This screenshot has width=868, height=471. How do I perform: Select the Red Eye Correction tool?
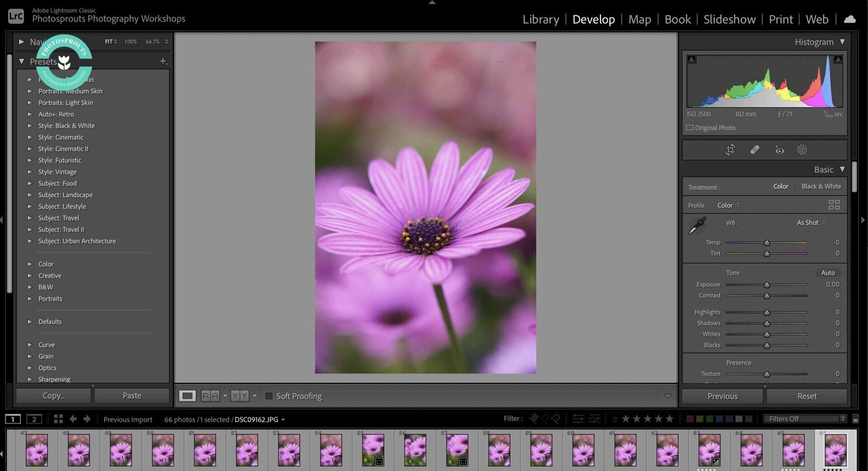coord(779,150)
